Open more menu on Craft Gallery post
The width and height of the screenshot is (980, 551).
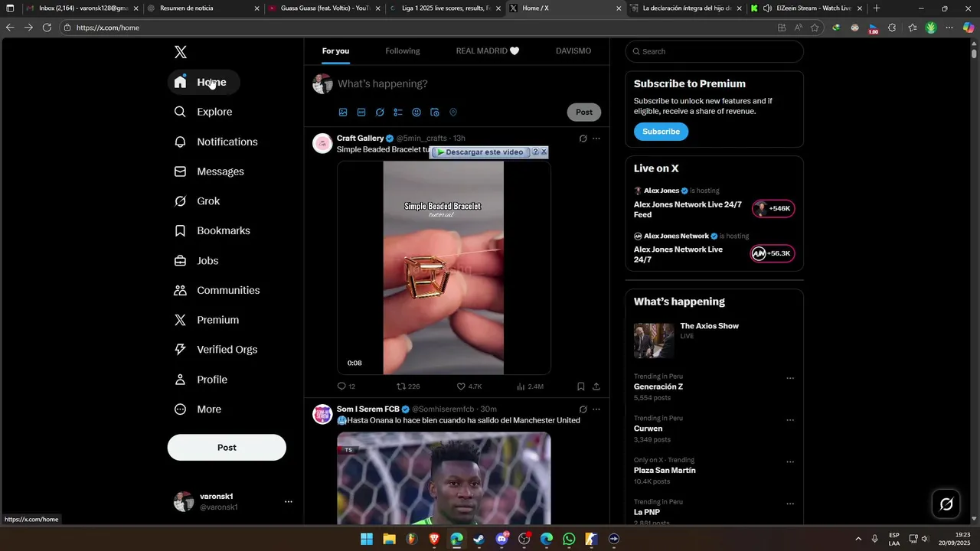click(596, 139)
